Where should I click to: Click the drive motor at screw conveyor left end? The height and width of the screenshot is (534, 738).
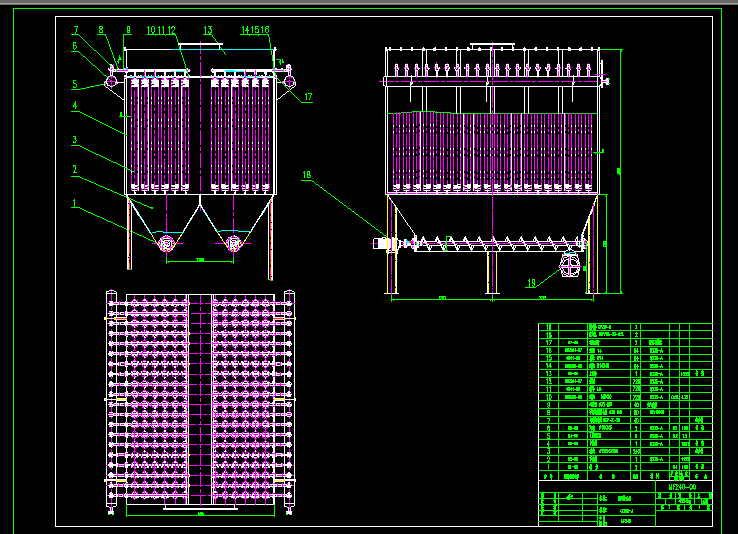pos(383,243)
